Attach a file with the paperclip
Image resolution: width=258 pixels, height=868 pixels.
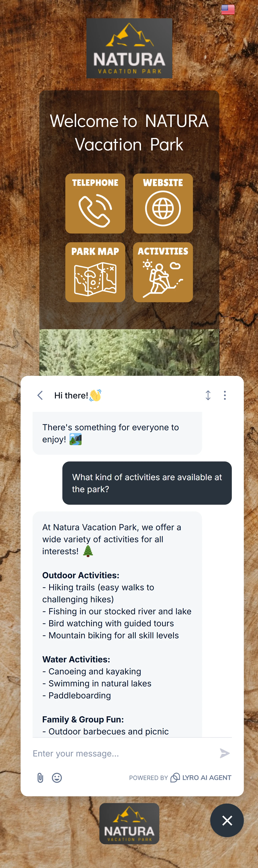point(40,778)
